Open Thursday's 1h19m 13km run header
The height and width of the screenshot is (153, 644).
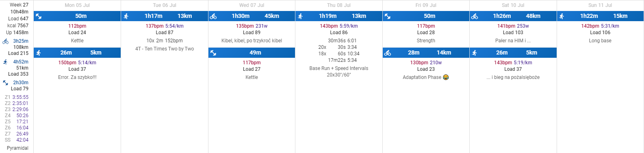pyautogui.click(x=339, y=16)
